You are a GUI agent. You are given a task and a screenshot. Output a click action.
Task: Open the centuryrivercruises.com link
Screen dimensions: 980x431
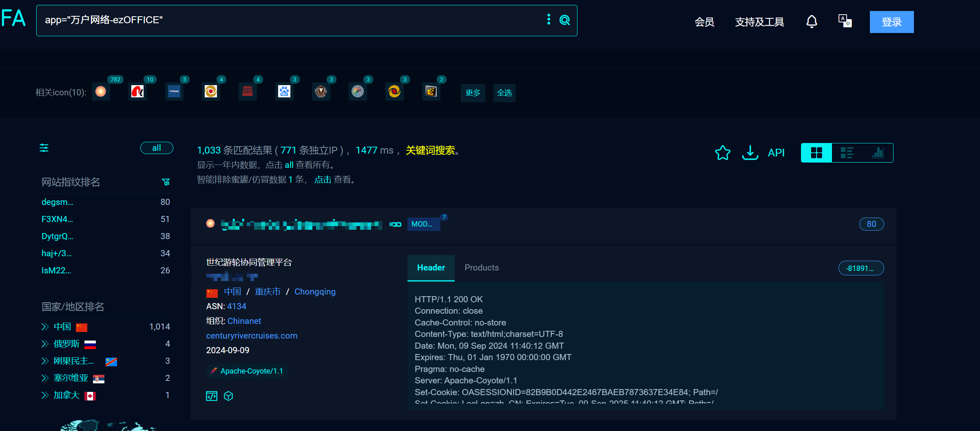tap(252, 336)
